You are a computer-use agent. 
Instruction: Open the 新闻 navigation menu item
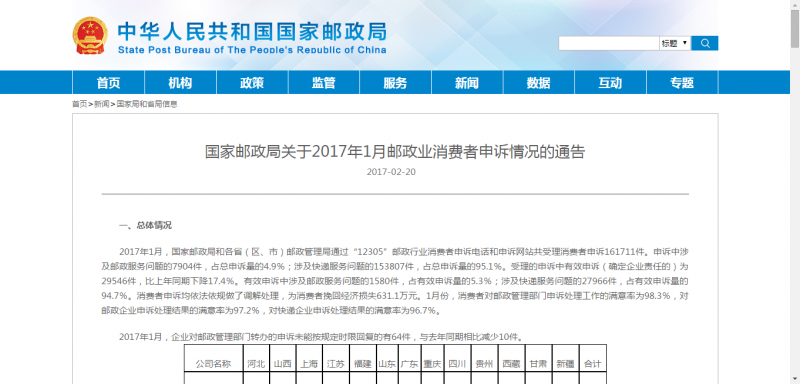467,83
